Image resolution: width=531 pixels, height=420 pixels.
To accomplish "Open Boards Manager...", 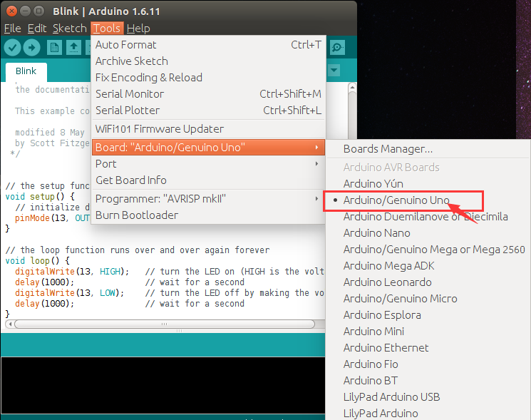I will 428,149.
